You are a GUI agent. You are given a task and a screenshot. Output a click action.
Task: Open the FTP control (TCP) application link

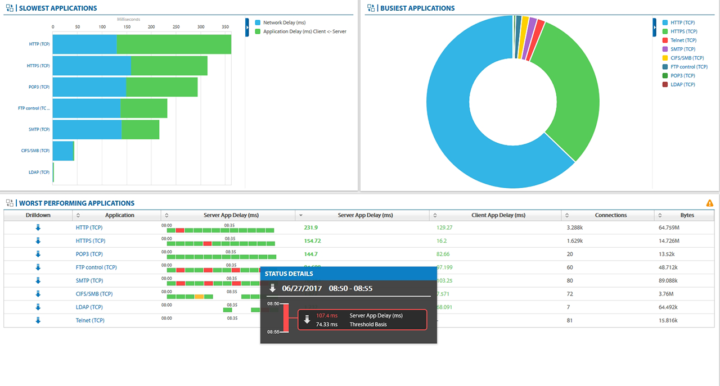(x=96, y=267)
